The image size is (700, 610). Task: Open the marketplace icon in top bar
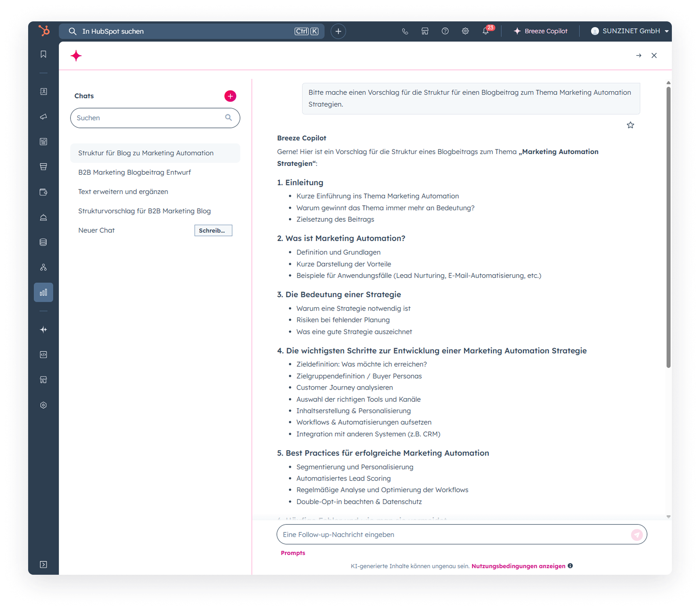425,31
